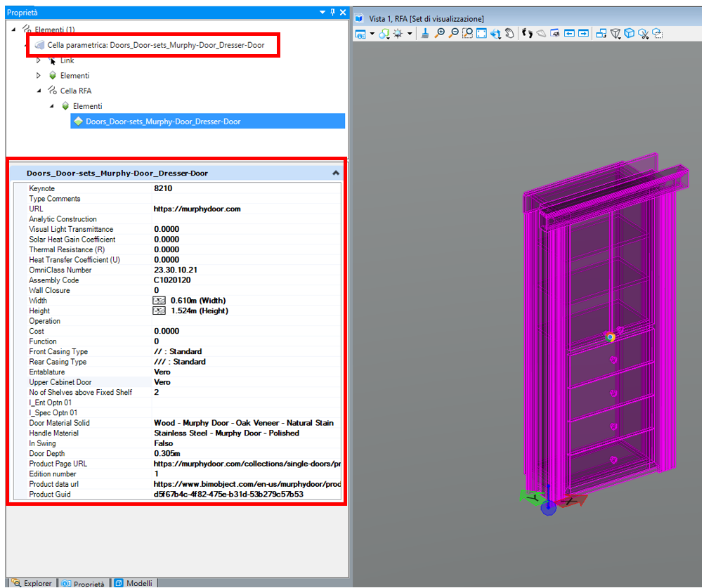Click the Rear Casing Type value
This screenshot has height=588, width=704.
[x=180, y=362]
